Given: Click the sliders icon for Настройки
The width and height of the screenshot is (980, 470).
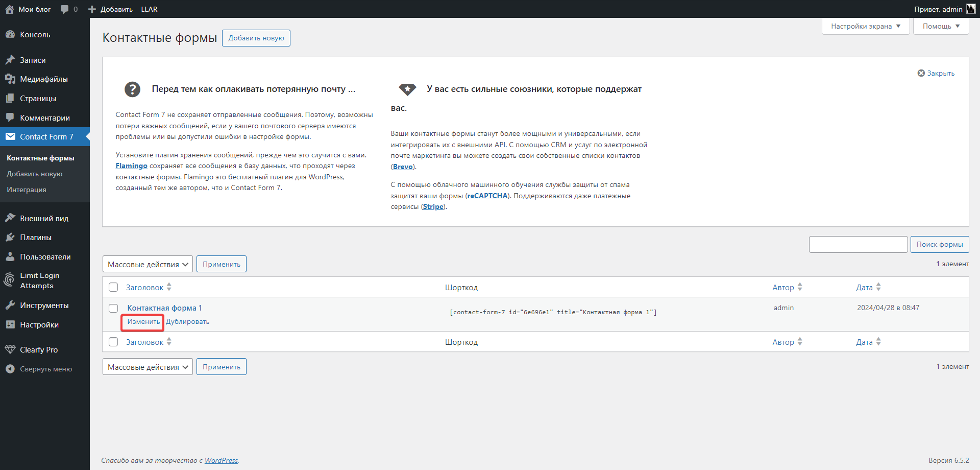Looking at the screenshot, I should [10, 324].
